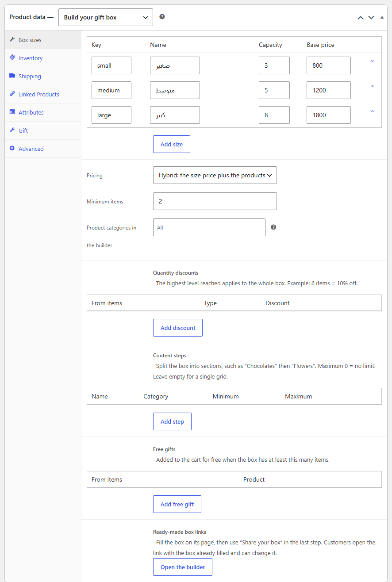Open the Box sizes tab
Screen dimensions: 392x582
(x=43, y=40)
